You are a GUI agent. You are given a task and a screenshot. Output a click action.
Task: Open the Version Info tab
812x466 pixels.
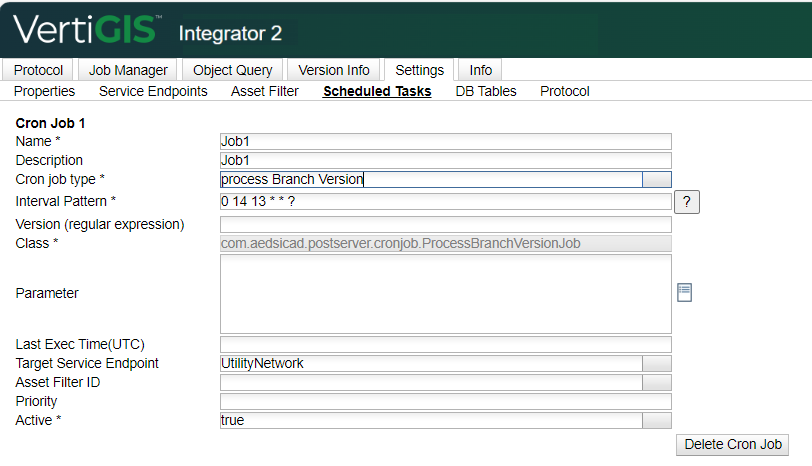point(334,70)
